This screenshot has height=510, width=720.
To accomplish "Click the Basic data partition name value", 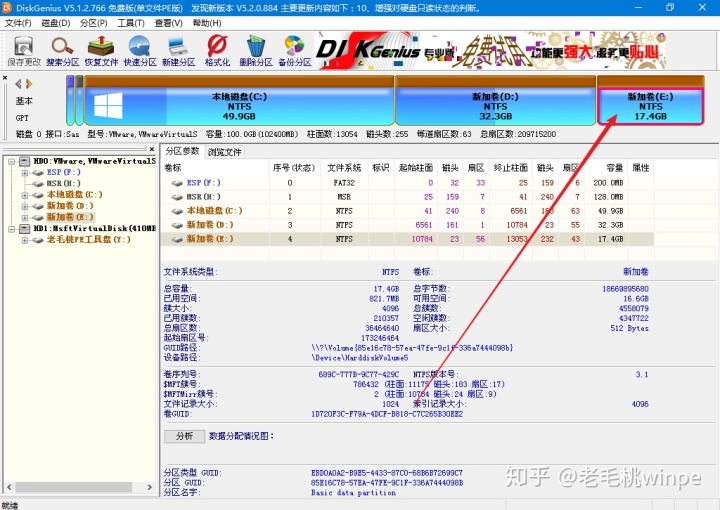I will tap(353, 493).
